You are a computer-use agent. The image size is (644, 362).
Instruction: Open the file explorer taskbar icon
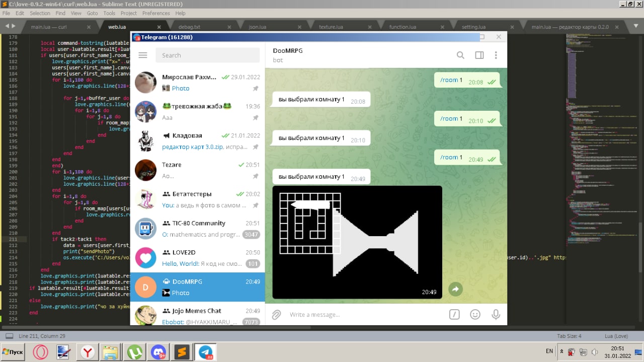click(111, 352)
